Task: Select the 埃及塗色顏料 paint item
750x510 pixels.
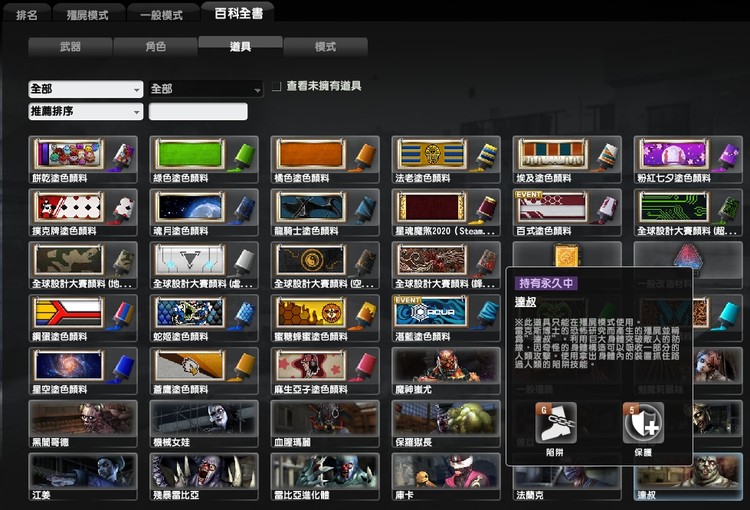Action: [x=567, y=160]
